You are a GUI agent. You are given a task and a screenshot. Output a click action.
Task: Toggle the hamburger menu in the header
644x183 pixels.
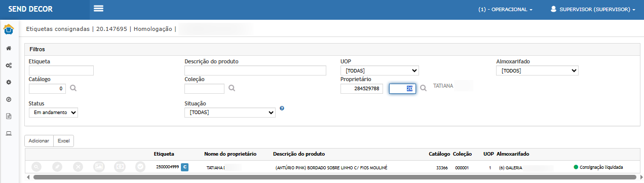(x=98, y=9)
